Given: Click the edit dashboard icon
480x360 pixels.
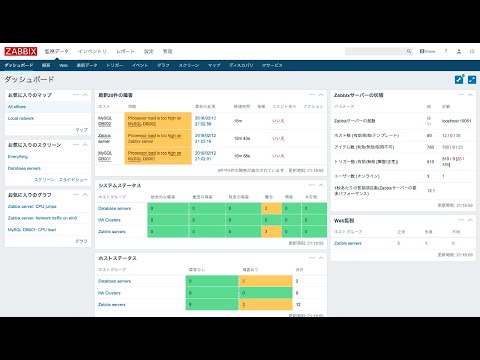Looking at the screenshot, I should [x=459, y=79].
